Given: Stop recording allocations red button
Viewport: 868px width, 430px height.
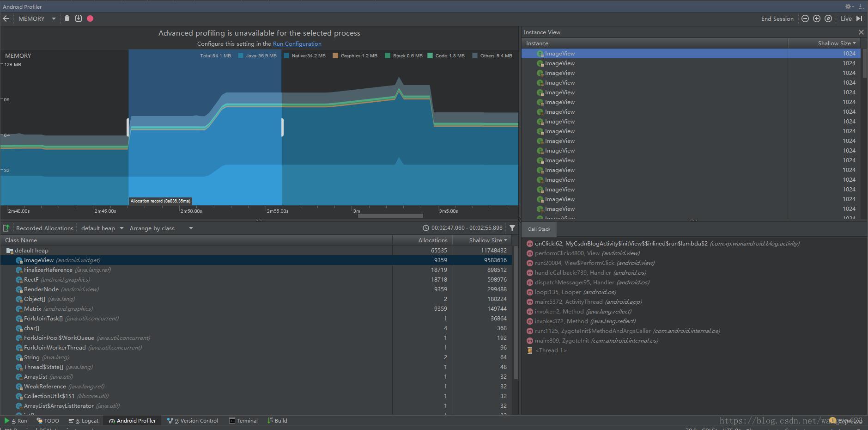Looking at the screenshot, I should point(90,18).
